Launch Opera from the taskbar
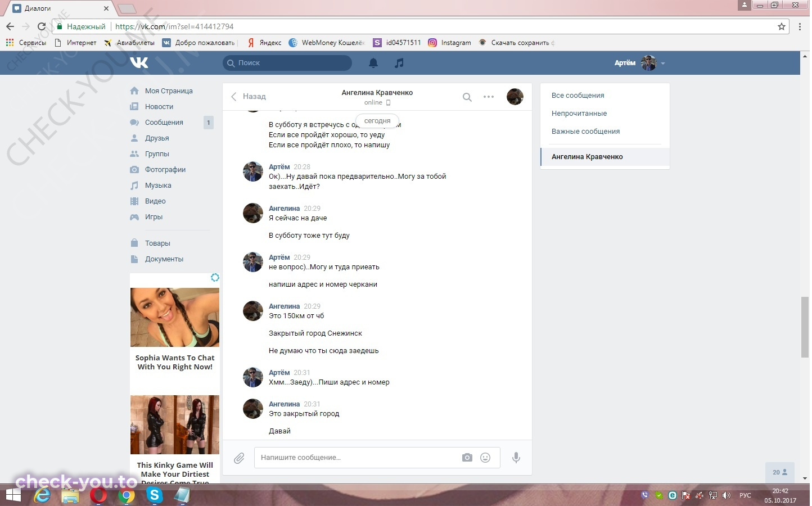Screen dimensions: 812x506 98,495
